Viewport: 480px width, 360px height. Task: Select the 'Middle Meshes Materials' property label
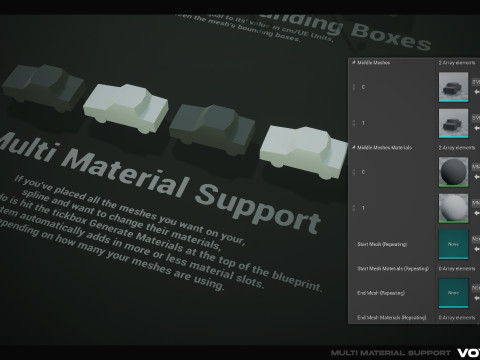click(x=385, y=148)
